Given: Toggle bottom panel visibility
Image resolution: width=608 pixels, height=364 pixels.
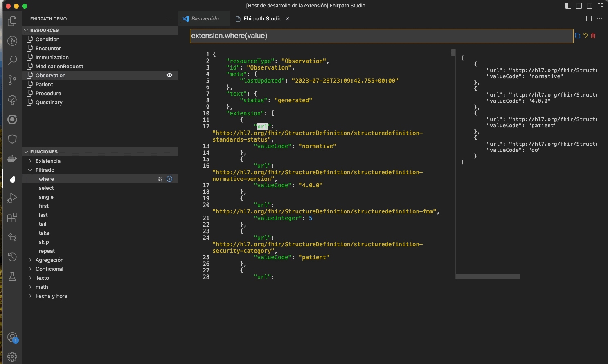Looking at the screenshot, I should [x=579, y=6].
